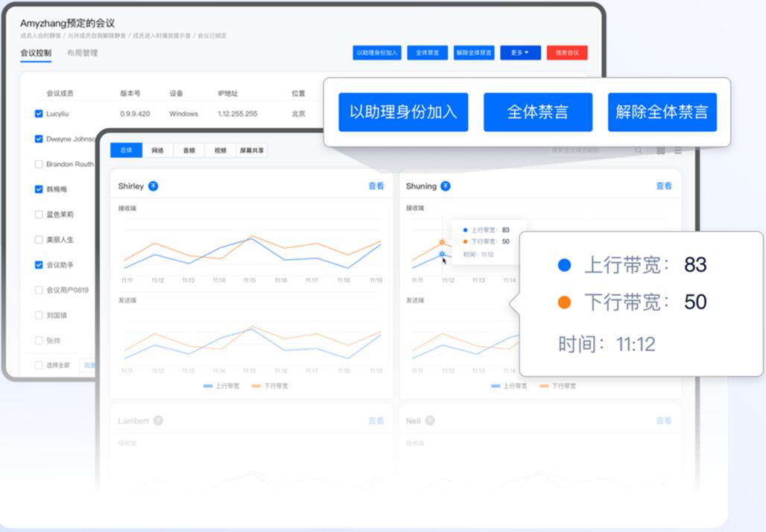This screenshot has height=532, width=766.
Task: Check the 蓝色茉莉 member checkbox
Action: 39,215
